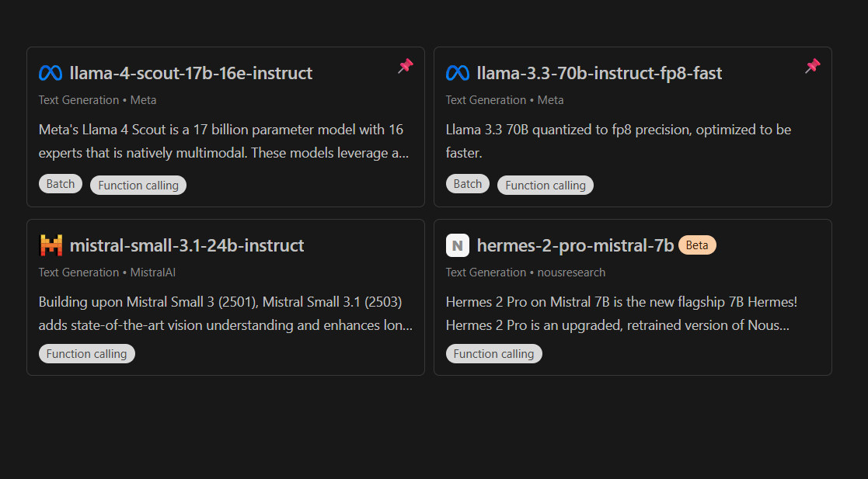Screen dimensions: 868x479
Task: Click the Mistral logo icon
Action: click(51, 245)
